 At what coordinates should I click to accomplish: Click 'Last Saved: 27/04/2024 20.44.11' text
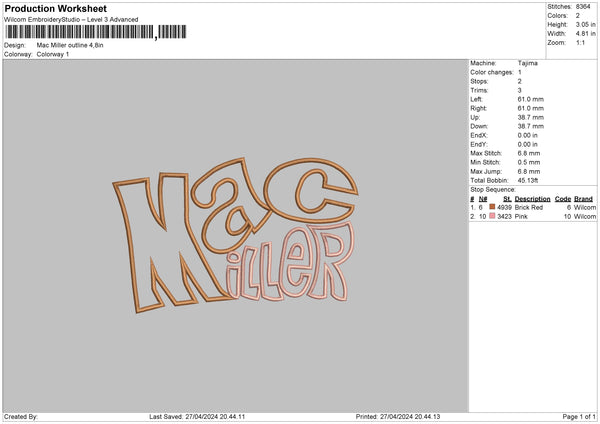[x=197, y=417]
